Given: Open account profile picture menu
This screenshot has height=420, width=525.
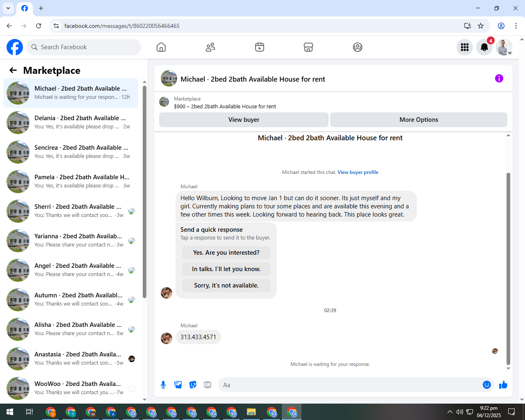Looking at the screenshot, I should point(504,47).
